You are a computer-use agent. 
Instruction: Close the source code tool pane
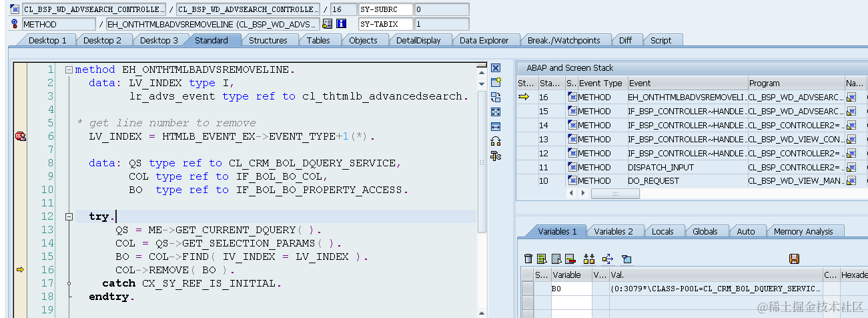point(496,68)
